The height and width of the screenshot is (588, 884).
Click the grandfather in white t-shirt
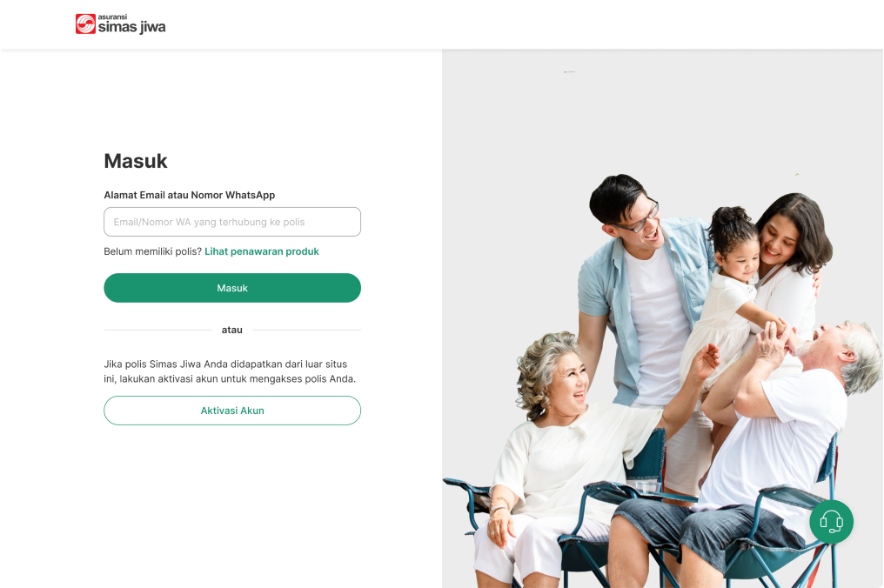(x=778, y=445)
